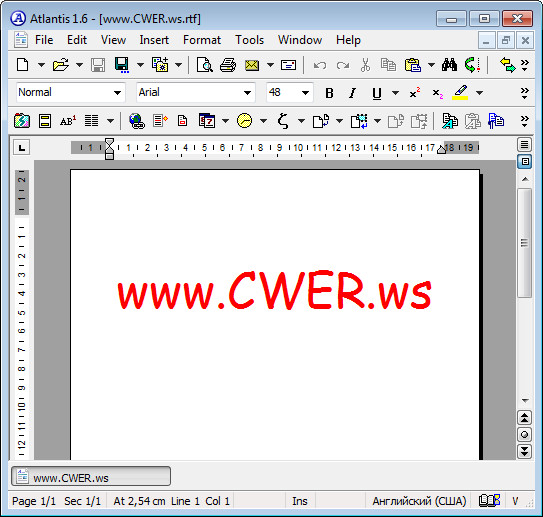Click the green back-arrow spelling icon
The width and height of the screenshot is (543, 517).
click(472, 65)
